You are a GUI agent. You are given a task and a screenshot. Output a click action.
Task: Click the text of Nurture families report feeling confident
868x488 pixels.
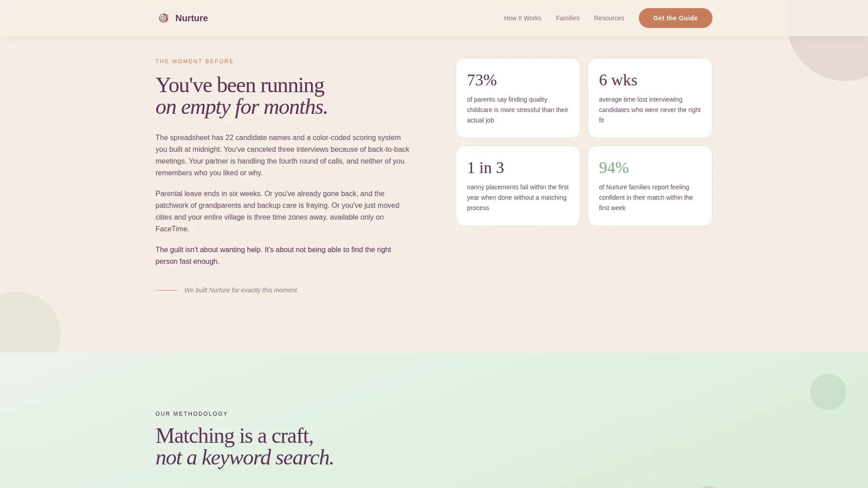(646, 197)
